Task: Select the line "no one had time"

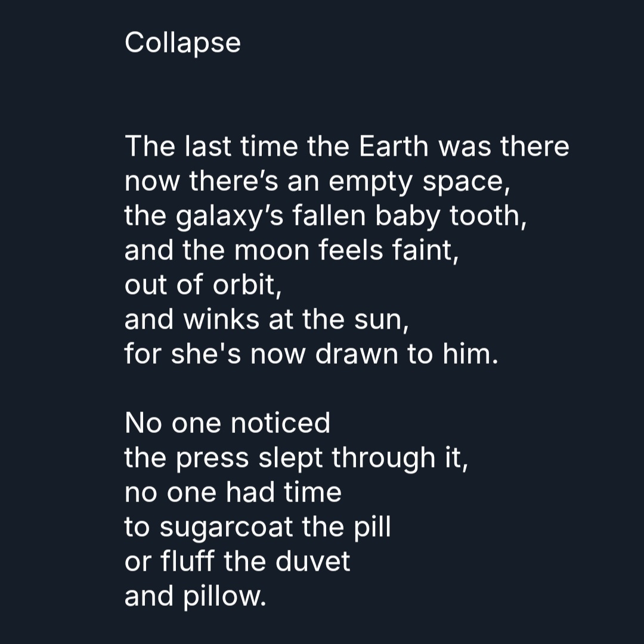Action: (x=233, y=493)
